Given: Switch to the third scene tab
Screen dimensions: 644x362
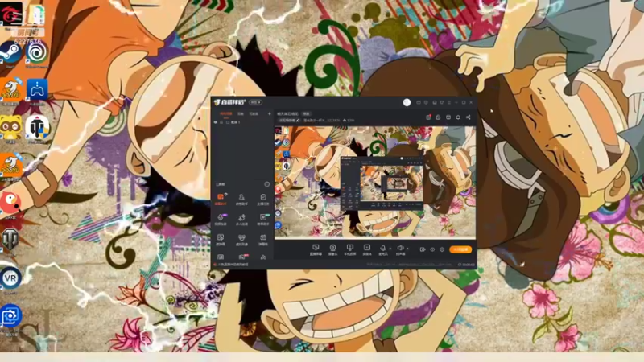Looking at the screenshot, I should tap(254, 113).
